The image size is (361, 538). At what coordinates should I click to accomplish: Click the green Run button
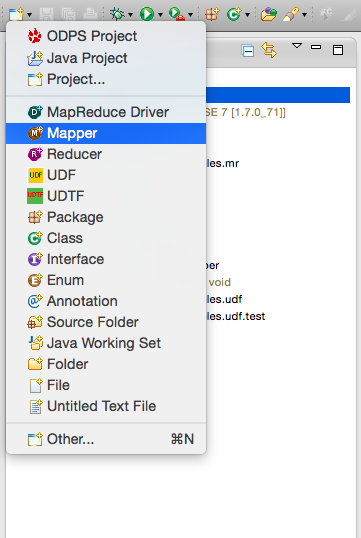147,14
